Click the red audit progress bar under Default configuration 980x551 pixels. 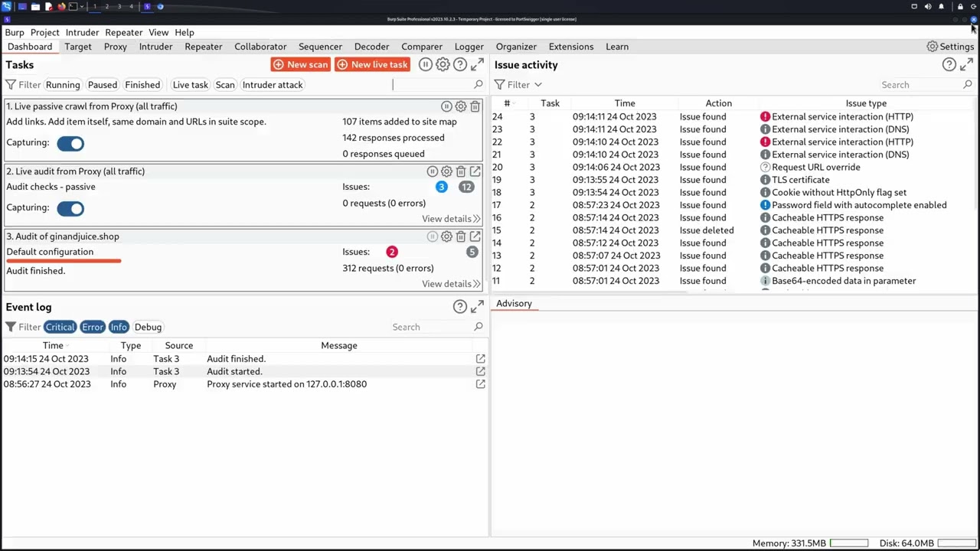(x=64, y=261)
